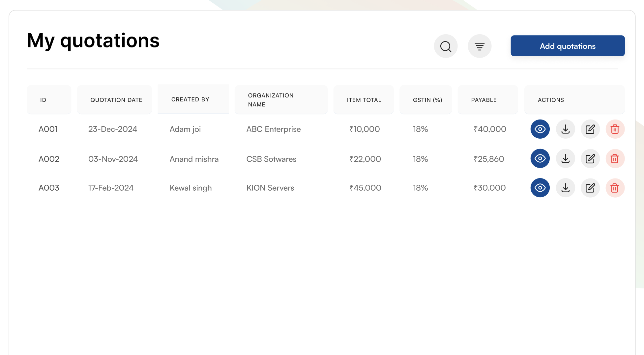This screenshot has width=644, height=355.
Task: Edit quotation A002 for CSB Sotwares
Action: click(590, 158)
